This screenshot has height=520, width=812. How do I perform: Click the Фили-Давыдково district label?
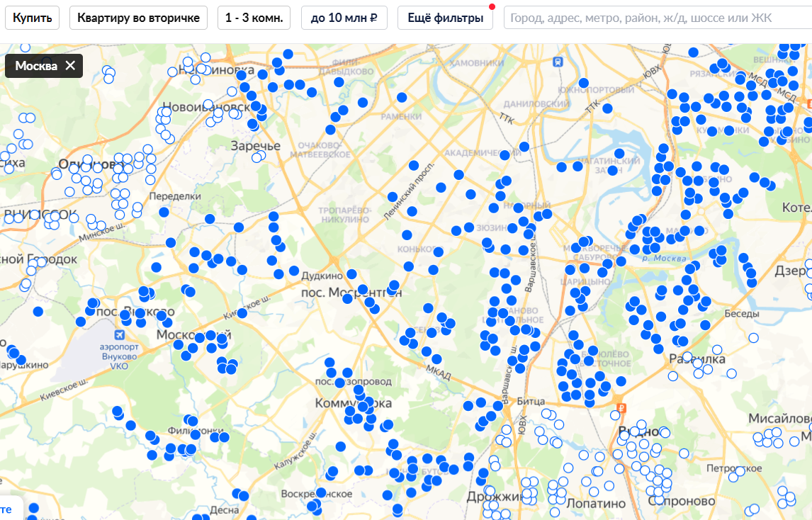tap(345, 67)
